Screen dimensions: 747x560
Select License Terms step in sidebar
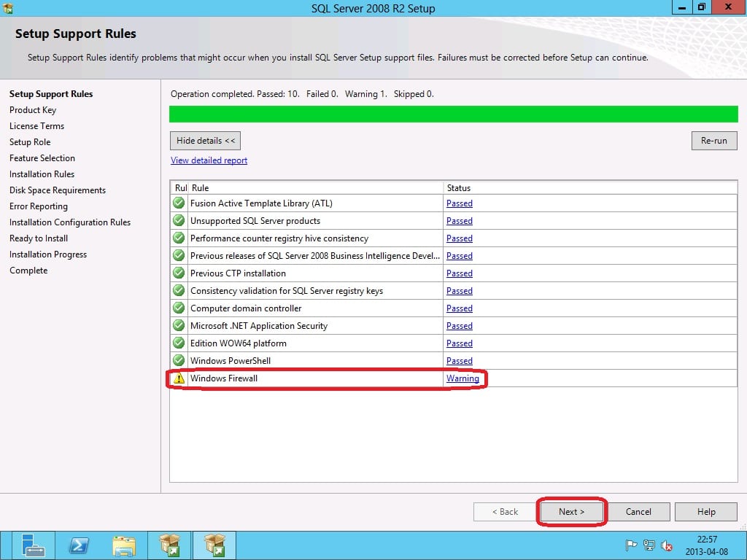tap(36, 125)
